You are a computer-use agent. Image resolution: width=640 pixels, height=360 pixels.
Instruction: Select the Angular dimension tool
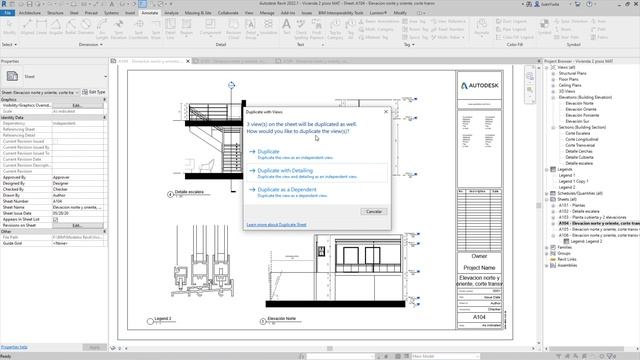(56, 28)
